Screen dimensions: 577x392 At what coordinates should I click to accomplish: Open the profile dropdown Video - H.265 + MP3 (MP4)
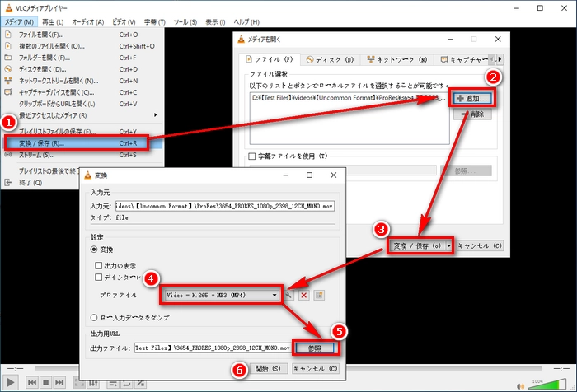coord(221,295)
